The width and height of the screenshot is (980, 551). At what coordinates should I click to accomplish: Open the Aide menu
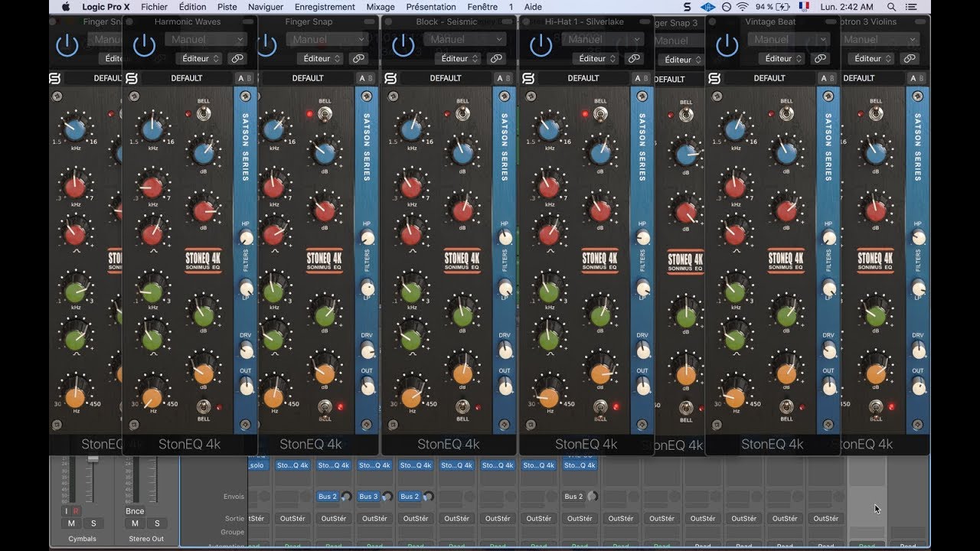[533, 7]
